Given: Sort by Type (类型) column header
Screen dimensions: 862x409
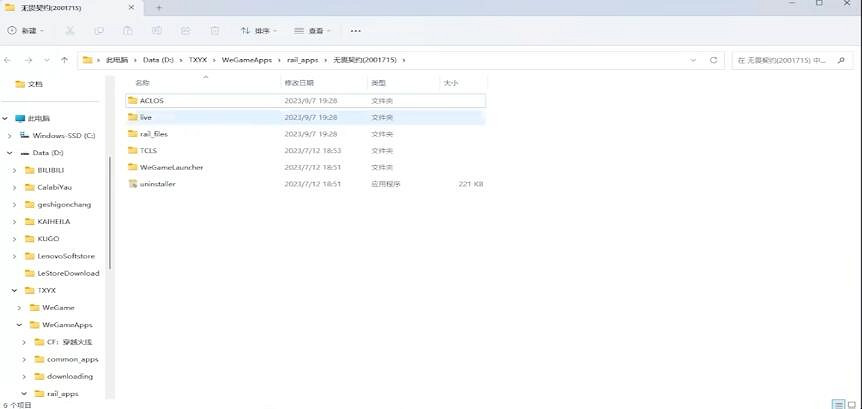Looking at the screenshot, I should 378,83.
